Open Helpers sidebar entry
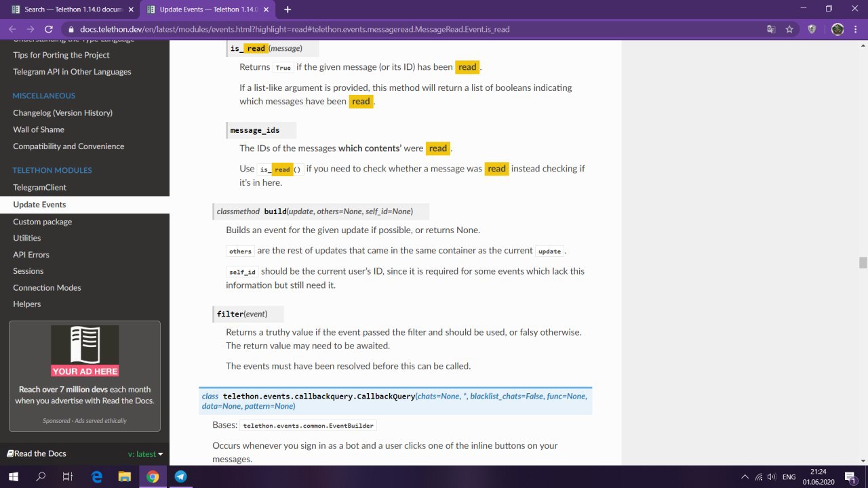 tap(26, 304)
